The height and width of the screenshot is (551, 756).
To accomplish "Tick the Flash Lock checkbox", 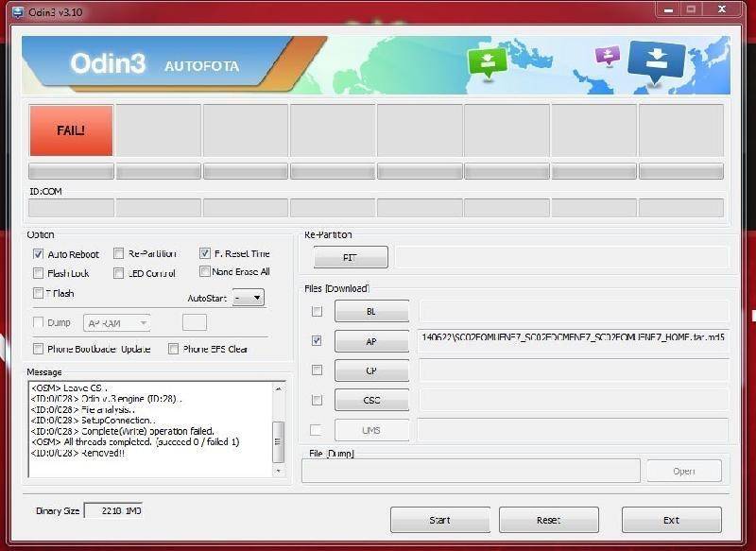I will coord(38,273).
